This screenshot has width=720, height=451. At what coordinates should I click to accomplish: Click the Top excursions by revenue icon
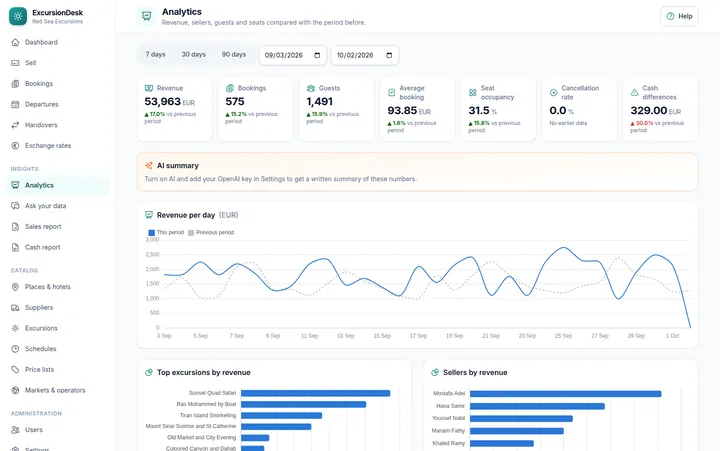pos(149,372)
